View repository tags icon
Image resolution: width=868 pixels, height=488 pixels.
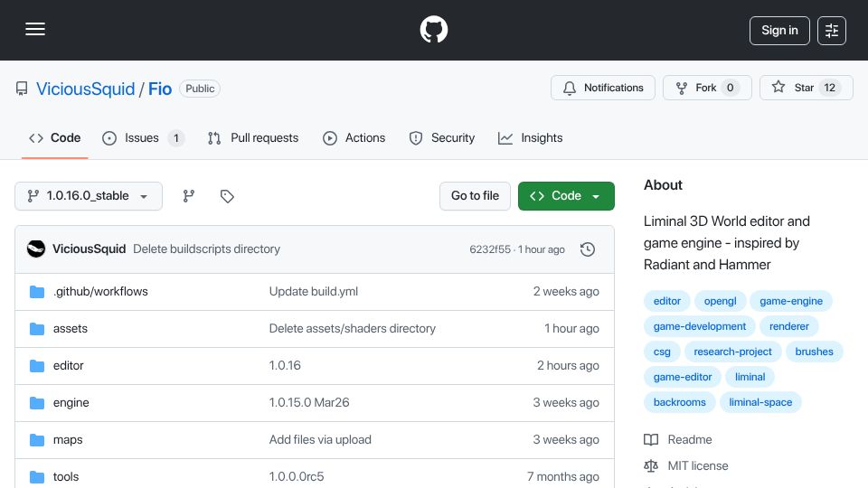(227, 196)
